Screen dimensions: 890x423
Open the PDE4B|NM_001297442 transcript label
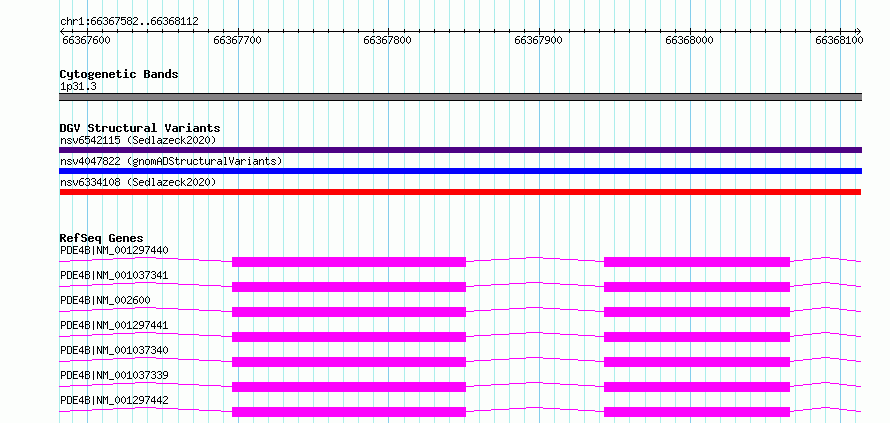pos(114,400)
